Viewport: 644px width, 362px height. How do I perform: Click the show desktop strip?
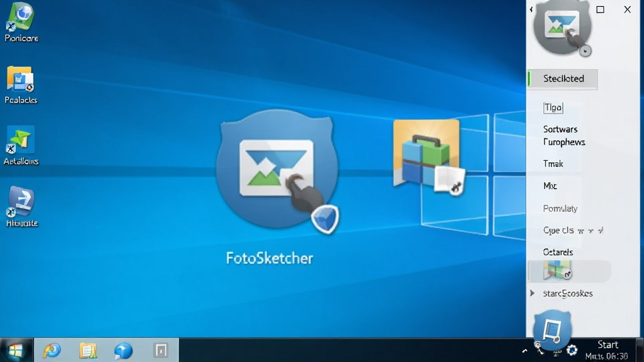[x=640, y=350]
